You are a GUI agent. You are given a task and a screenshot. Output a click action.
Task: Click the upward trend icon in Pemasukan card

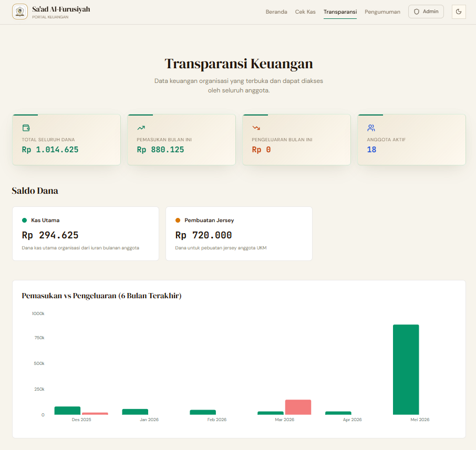[x=141, y=128]
